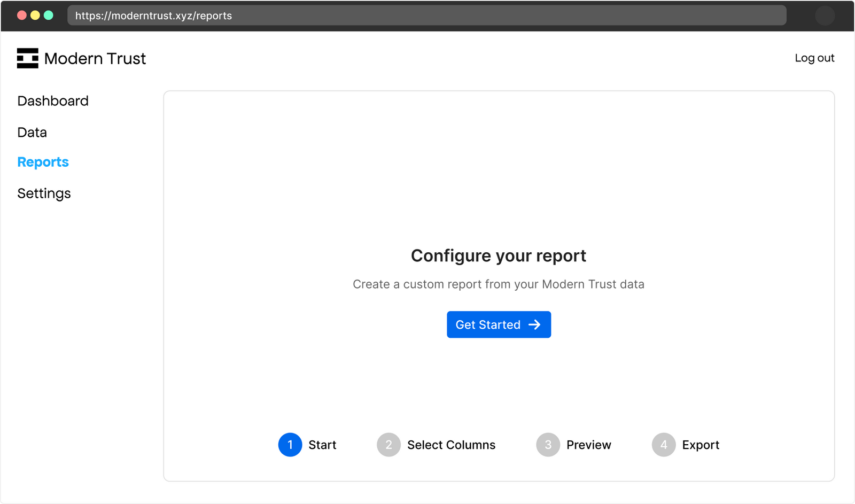Click the Modern Trust logo icon
Screen dimensions: 855x504
28,58
